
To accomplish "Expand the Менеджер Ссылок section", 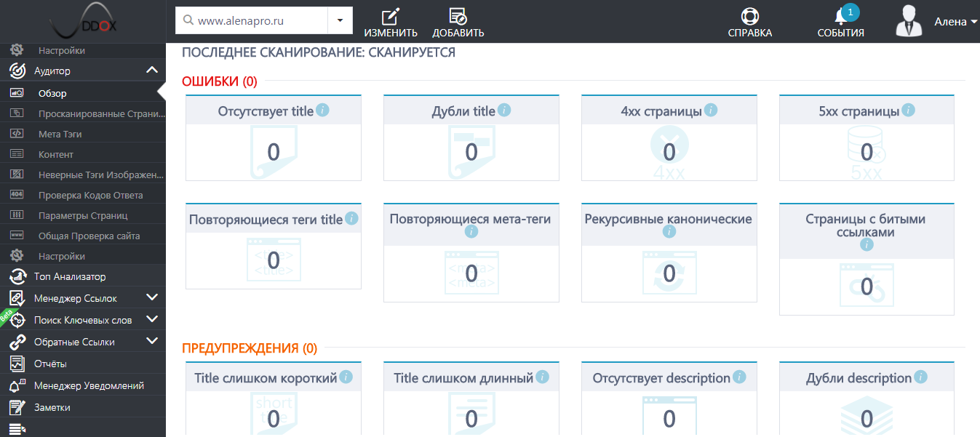I will click(x=152, y=297).
